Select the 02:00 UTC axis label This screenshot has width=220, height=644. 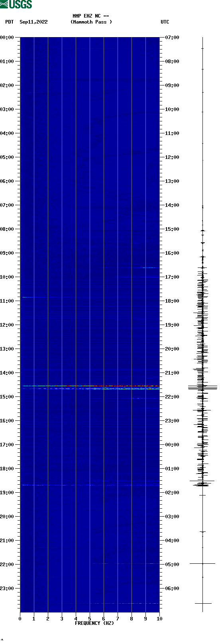(172, 493)
